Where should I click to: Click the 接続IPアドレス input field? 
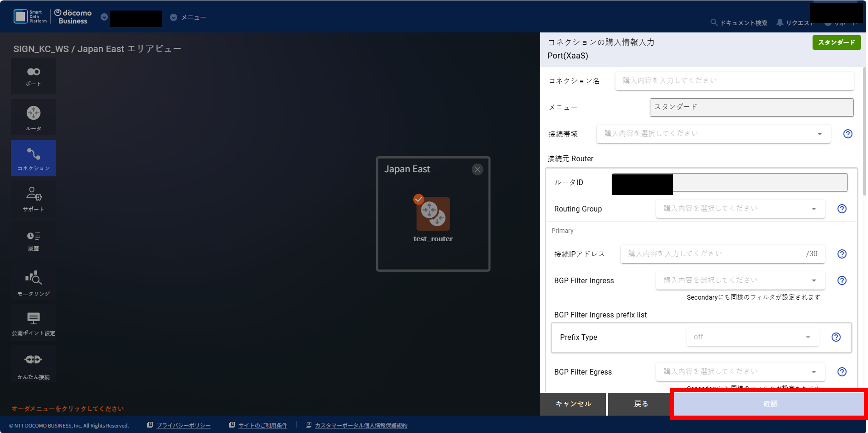point(722,254)
